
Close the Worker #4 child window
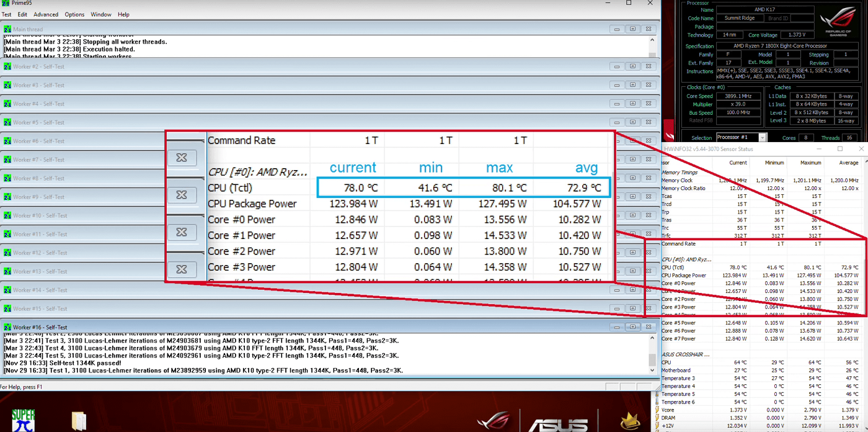[x=648, y=104]
